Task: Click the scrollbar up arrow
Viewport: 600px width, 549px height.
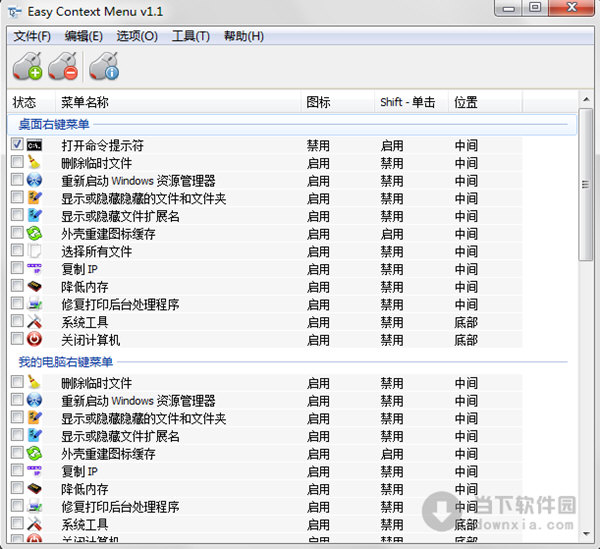Action: click(x=586, y=100)
